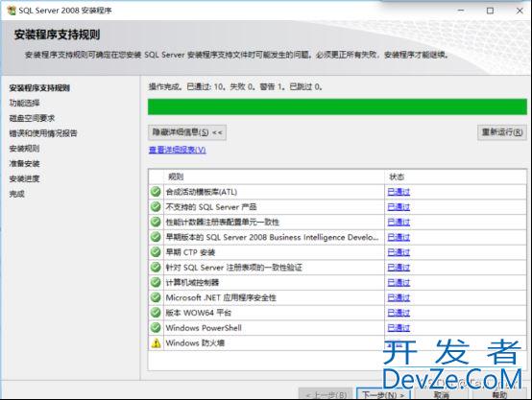This screenshot has width=532, height=400.
Task: Open 已通过 link for 计算机域控制器
Action: (x=399, y=282)
